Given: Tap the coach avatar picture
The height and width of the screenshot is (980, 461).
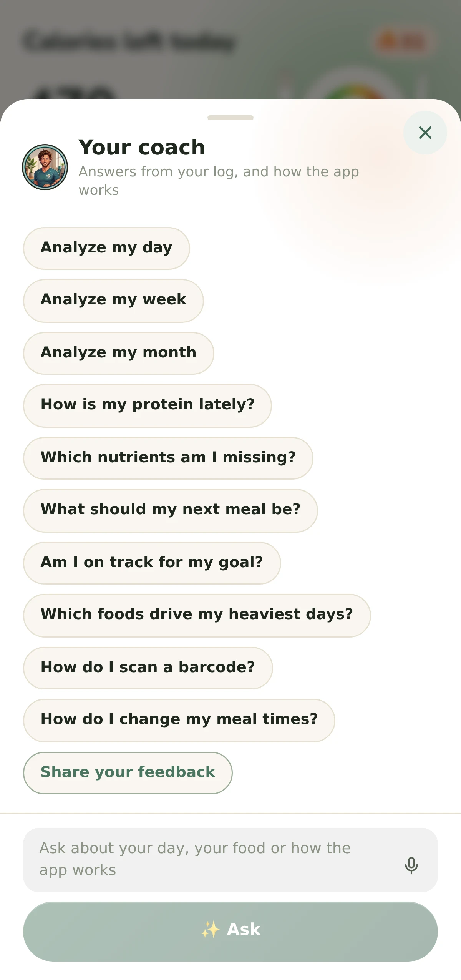Looking at the screenshot, I should (45, 167).
